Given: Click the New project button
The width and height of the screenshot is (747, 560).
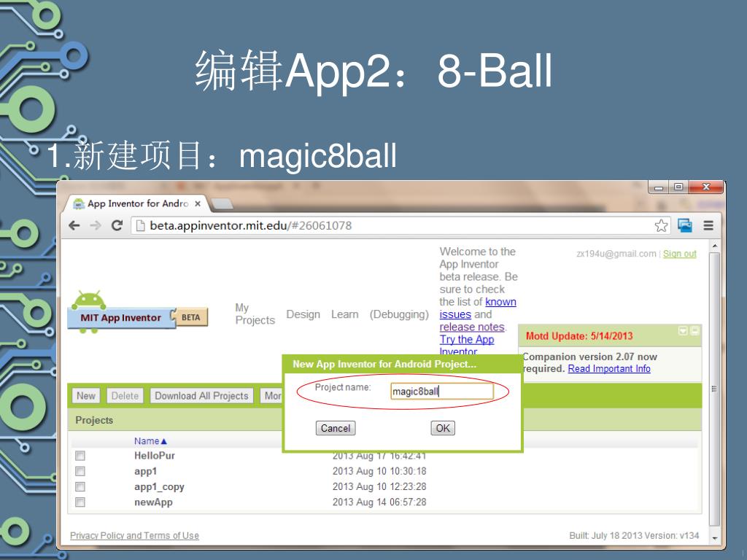Looking at the screenshot, I should [x=86, y=396].
